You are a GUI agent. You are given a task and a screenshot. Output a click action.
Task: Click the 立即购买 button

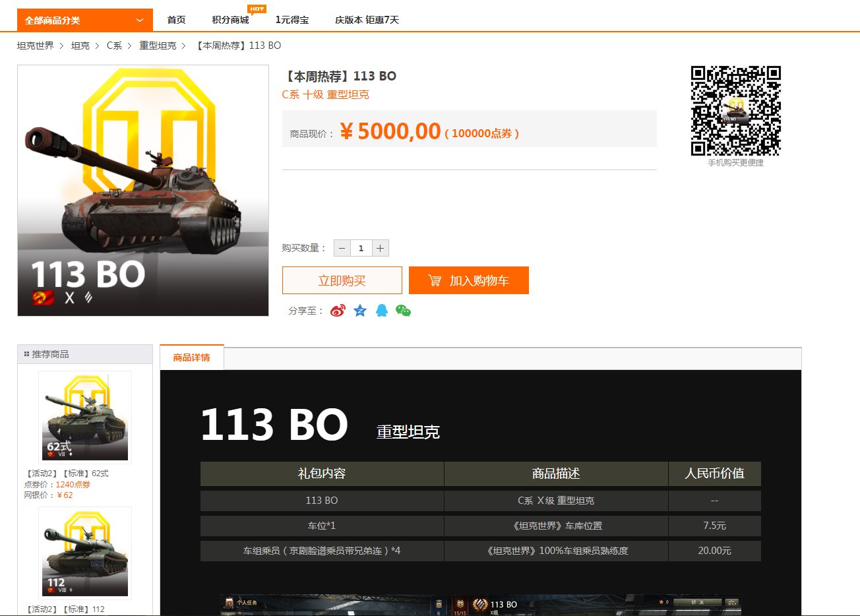(342, 280)
